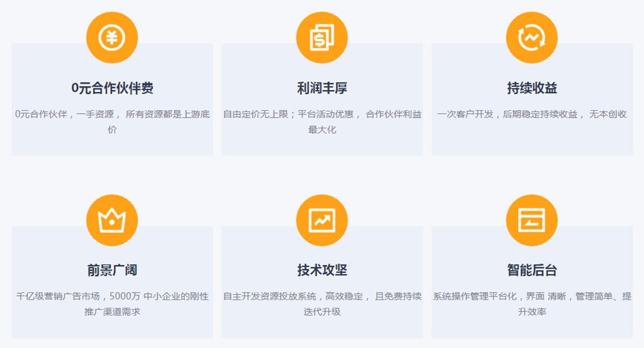Image resolution: width=644 pixels, height=348 pixels.
Task: Select the heading 智能后台
Action: point(532,271)
